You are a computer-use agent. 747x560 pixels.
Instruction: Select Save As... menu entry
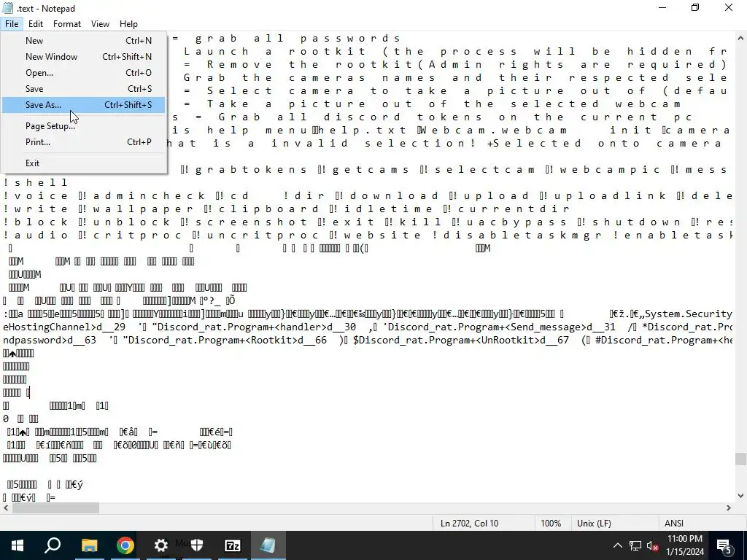[x=83, y=105]
